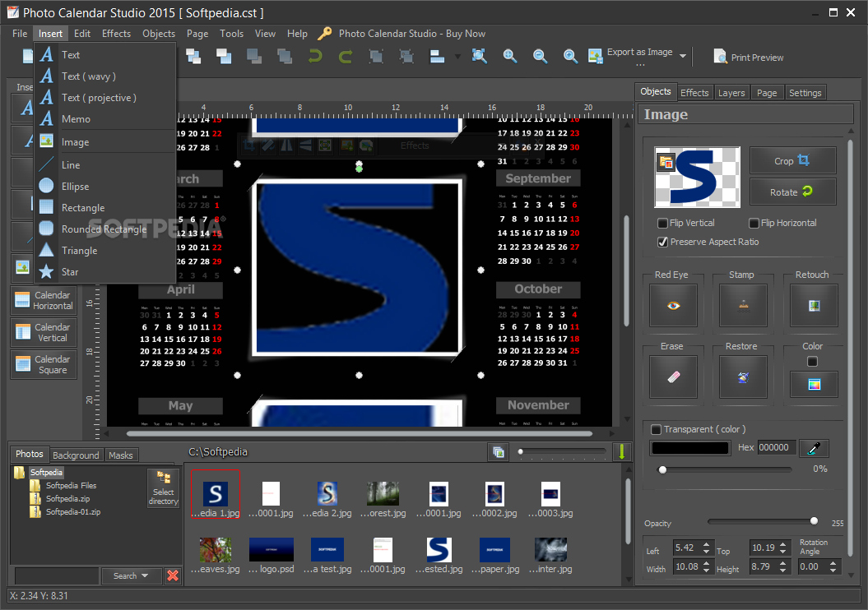
Task: Open Print Preview
Action: tap(749, 57)
